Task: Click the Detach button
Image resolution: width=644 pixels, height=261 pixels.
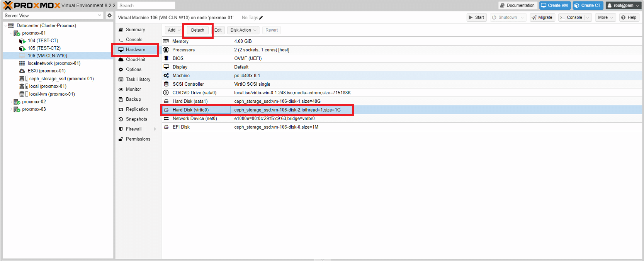Action: point(198,30)
